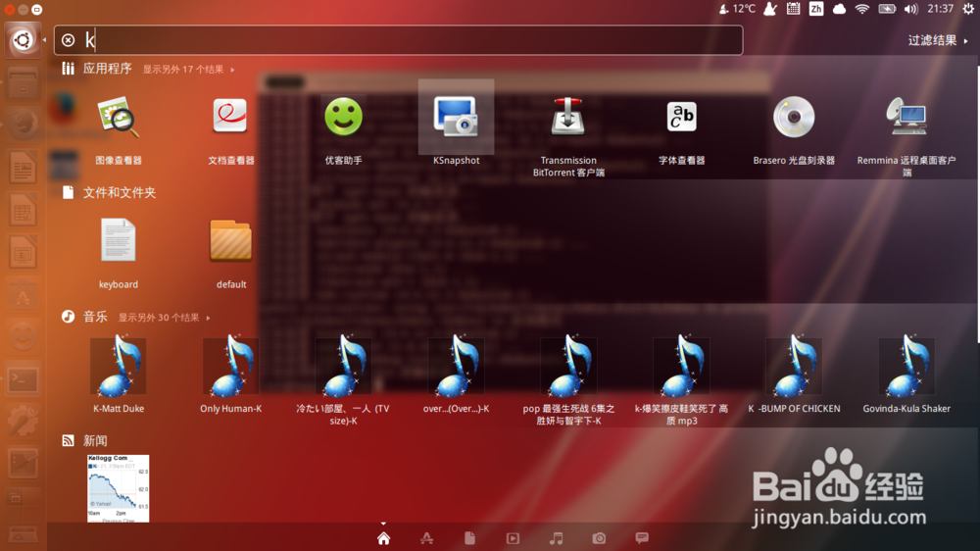Clear the search field with the X icon
This screenshot has width=980, height=551.
(69, 40)
